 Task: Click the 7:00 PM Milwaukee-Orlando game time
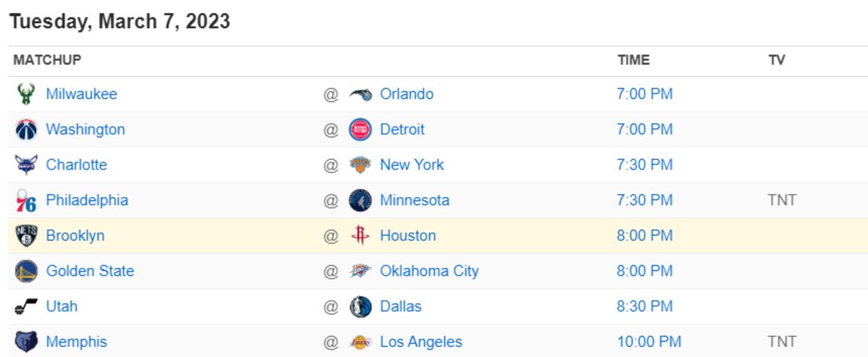(x=644, y=94)
